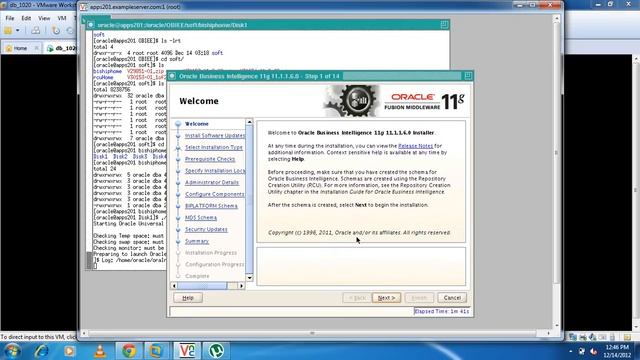Viewport: 640px width, 360px height.
Task: Click up arrow of installer step list scrollbar
Action: pos(249,122)
